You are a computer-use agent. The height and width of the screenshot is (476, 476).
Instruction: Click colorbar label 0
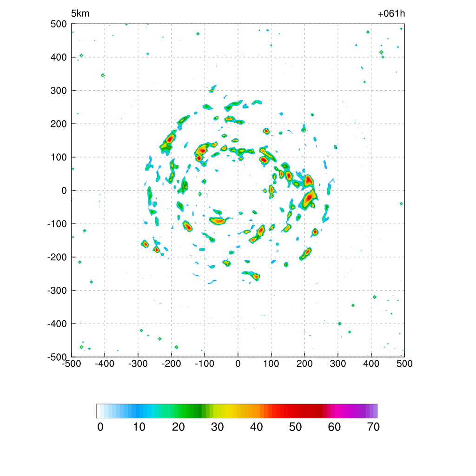click(x=100, y=427)
